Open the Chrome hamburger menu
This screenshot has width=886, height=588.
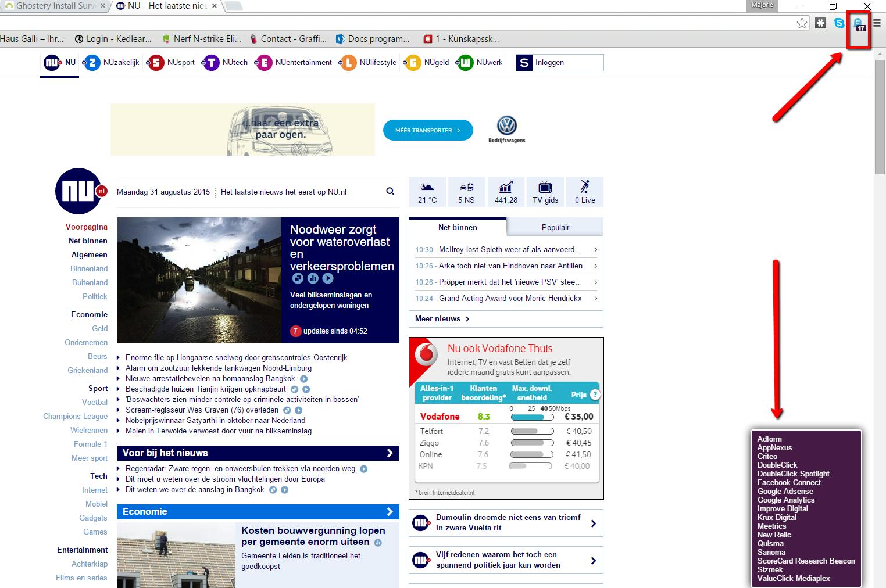tap(877, 23)
